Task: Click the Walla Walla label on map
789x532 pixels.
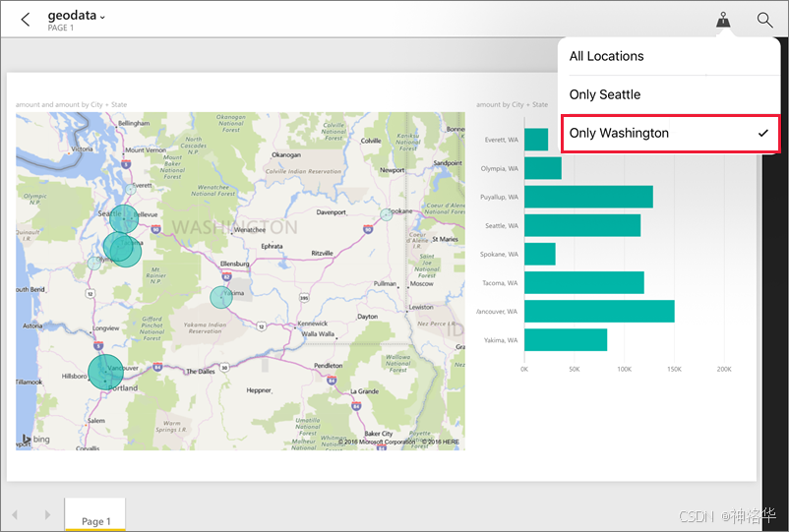Action: (x=318, y=334)
